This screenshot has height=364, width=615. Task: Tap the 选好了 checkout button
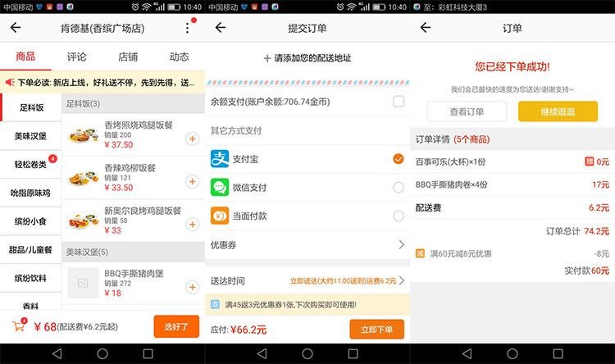tap(176, 326)
